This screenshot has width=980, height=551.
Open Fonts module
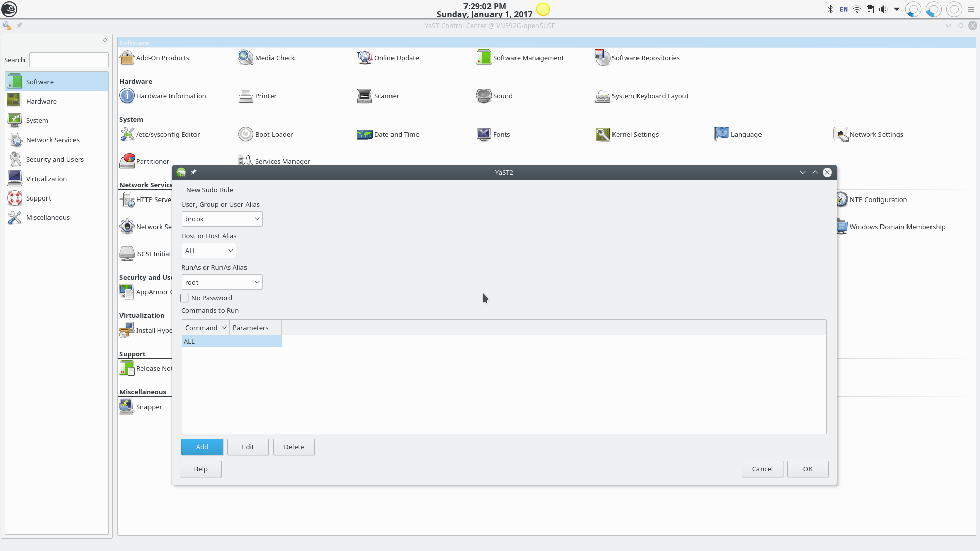click(493, 134)
